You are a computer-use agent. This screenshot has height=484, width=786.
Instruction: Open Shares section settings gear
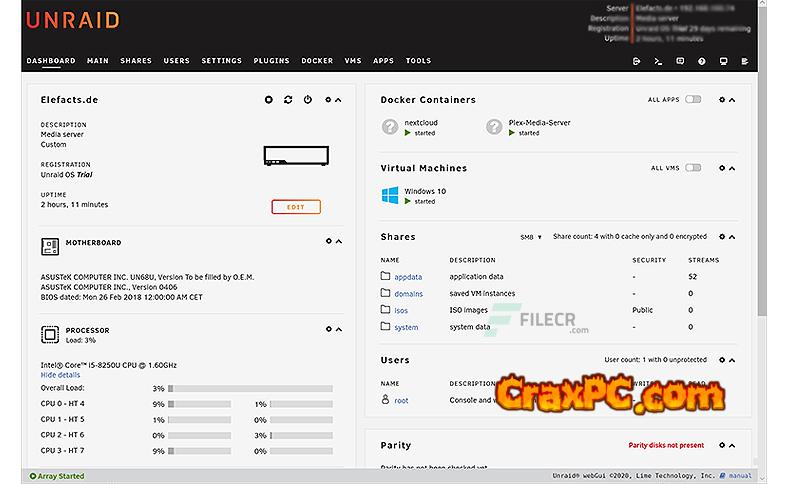[722, 236]
